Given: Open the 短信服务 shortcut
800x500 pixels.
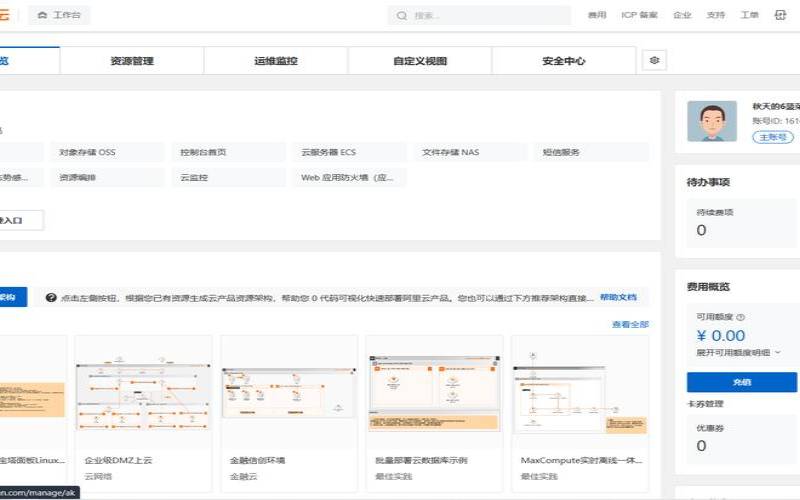Looking at the screenshot, I should 591,152.
